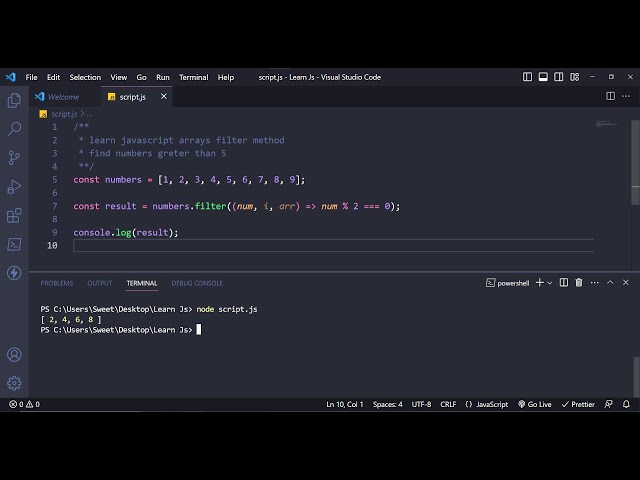
Task: Open the View menu
Action: coord(119,77)
